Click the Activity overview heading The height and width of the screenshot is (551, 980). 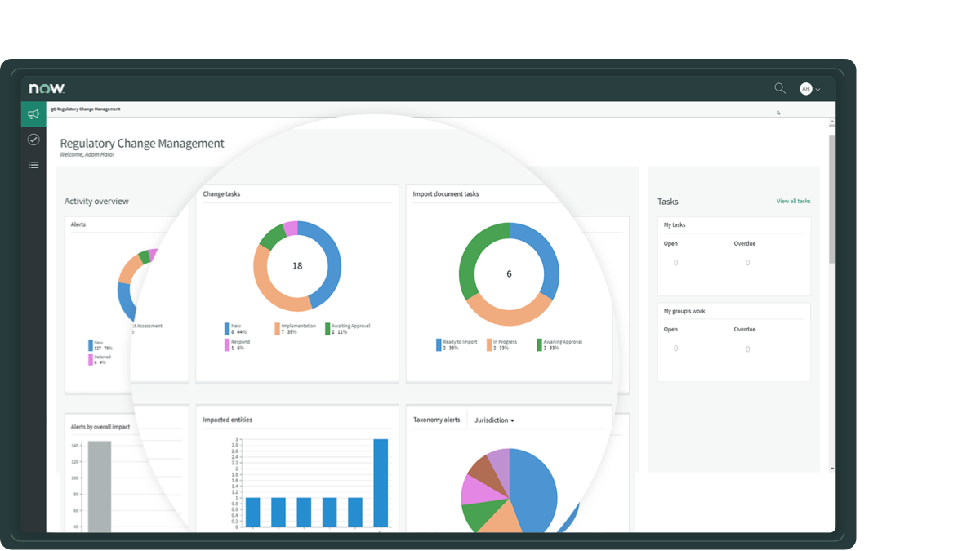96,202
